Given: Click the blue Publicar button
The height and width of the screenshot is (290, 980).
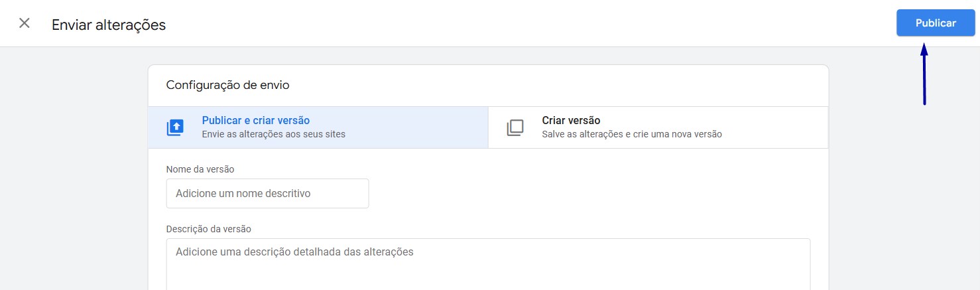Looking at the screenshot, I should [936, 23].
